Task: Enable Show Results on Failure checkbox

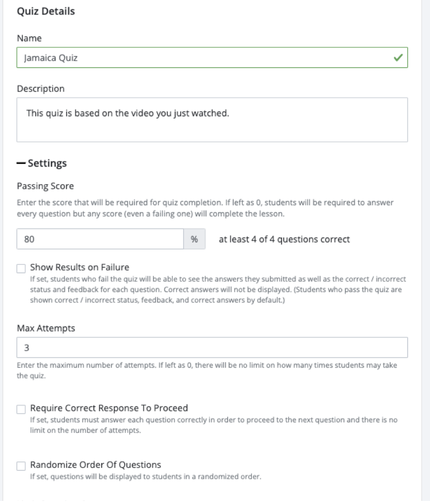Action: (21, 268)
